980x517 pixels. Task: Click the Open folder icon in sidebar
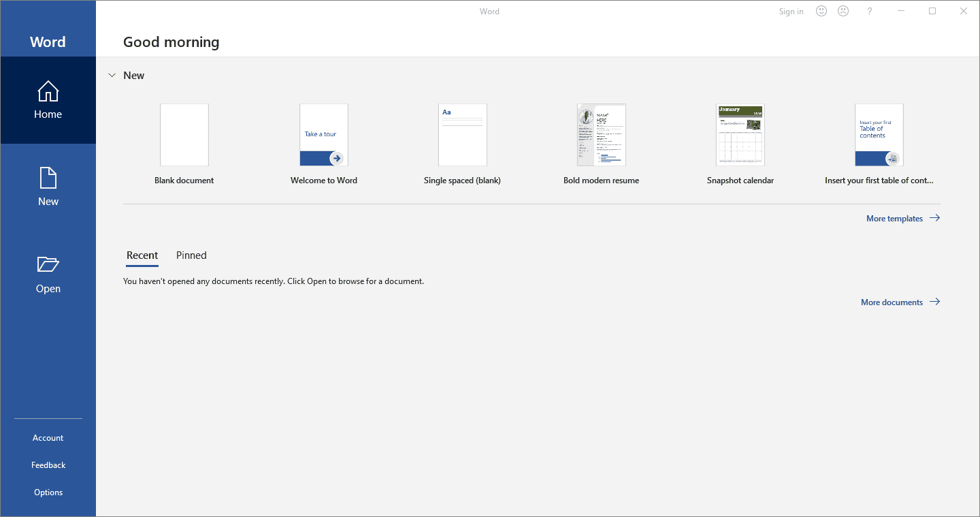click(48, 264)
